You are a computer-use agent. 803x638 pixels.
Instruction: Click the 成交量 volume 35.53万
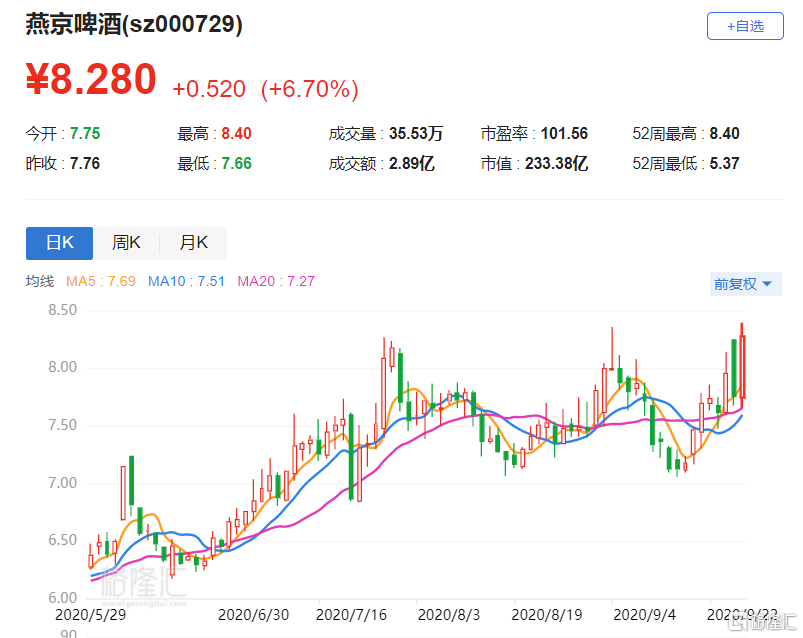coord(416,134)
